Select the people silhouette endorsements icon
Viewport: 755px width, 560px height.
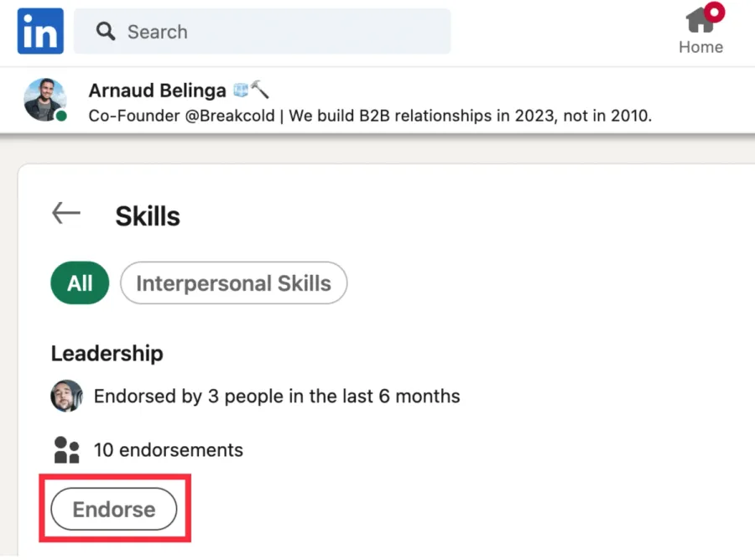(66, 449)
